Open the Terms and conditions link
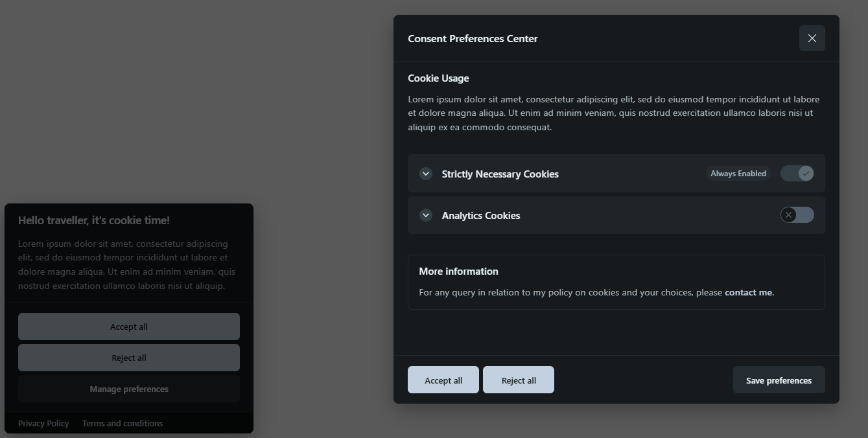 123,423
